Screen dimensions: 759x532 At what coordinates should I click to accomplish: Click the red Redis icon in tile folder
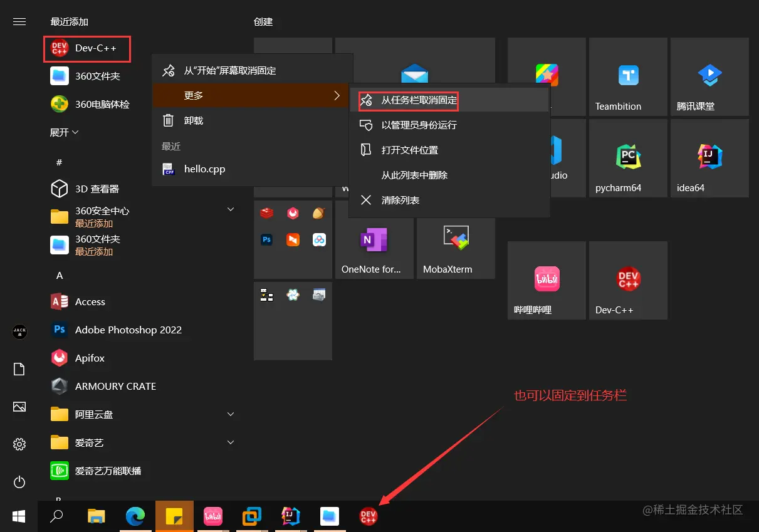[x=267, y=214]
